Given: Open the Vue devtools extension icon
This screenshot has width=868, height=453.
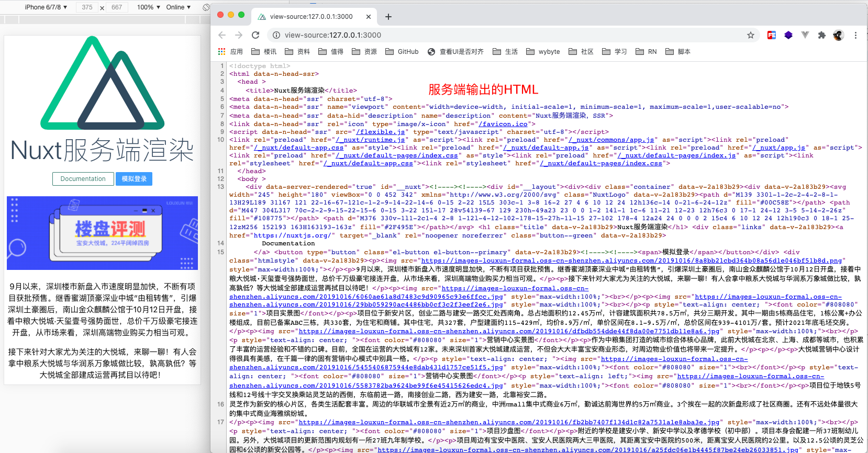Looking at the screenshot, I should [x=805, y=35].
